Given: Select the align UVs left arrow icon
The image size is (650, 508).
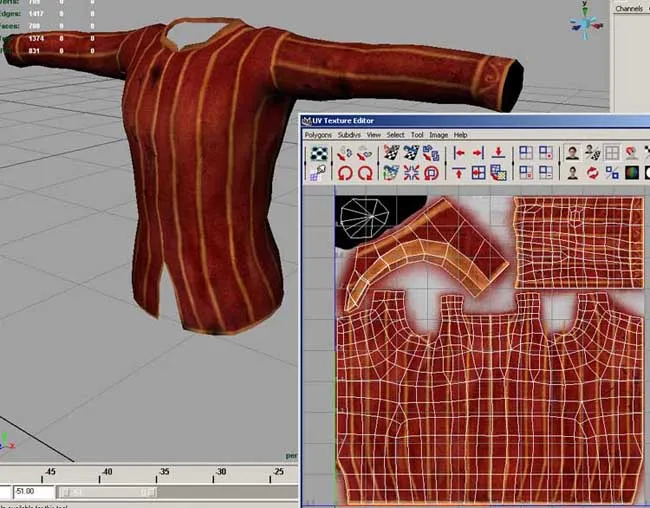Looking at the screenshot, I should [458, 154].
